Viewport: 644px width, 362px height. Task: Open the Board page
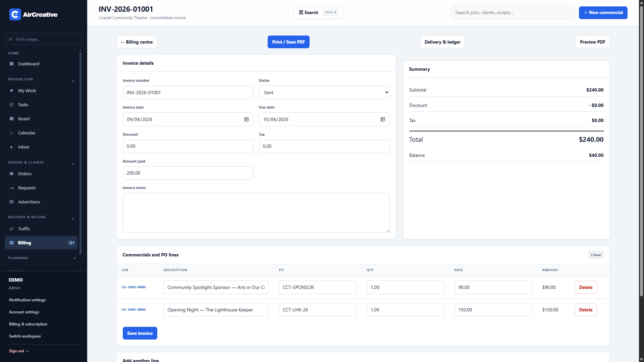41,119
